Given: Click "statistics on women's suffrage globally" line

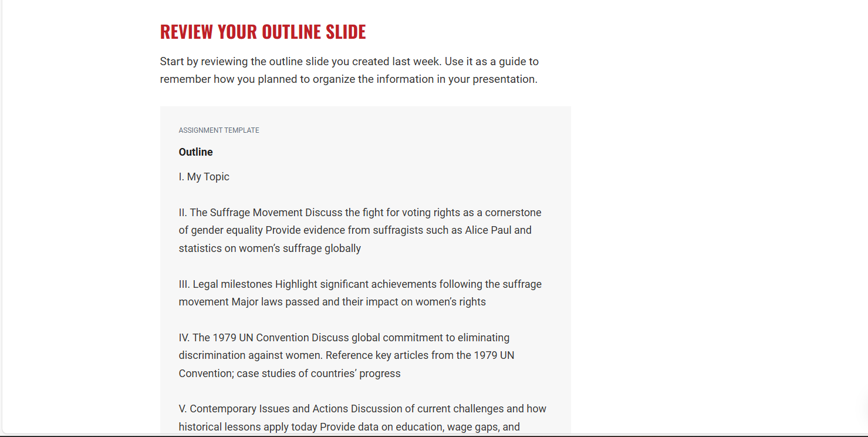Looking at the screenshot, I should click(270, 248).
